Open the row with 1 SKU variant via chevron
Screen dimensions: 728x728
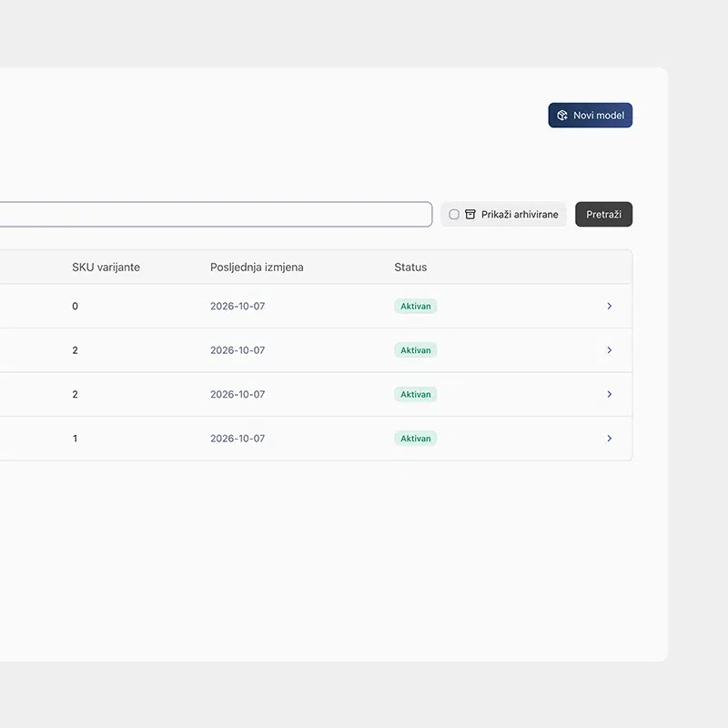point(609,439)
